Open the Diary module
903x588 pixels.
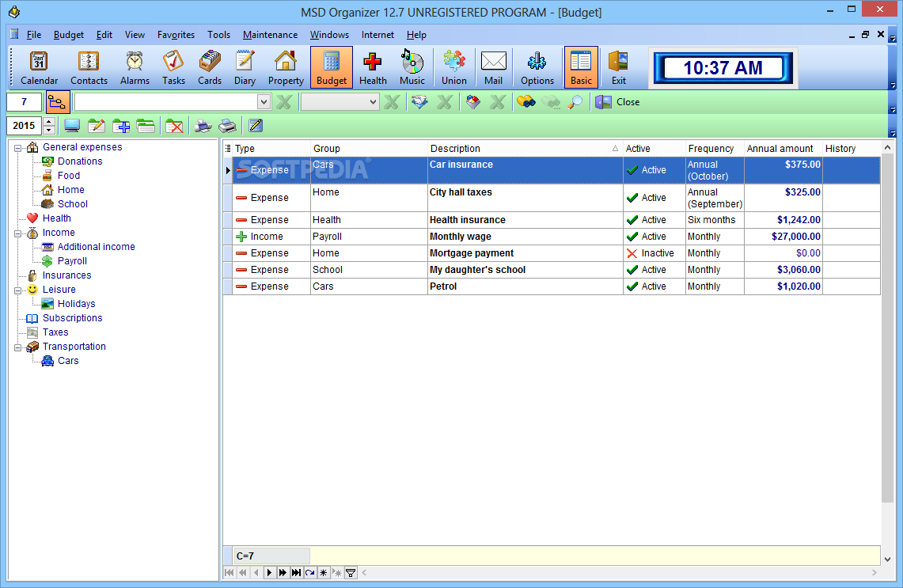point(245,67)
